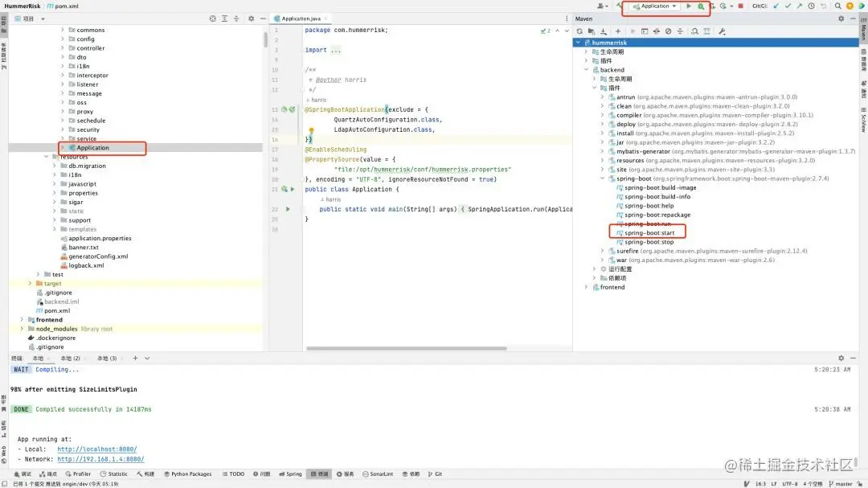
Task: Expand the frontend module in project tree
Action: [23, 320]
